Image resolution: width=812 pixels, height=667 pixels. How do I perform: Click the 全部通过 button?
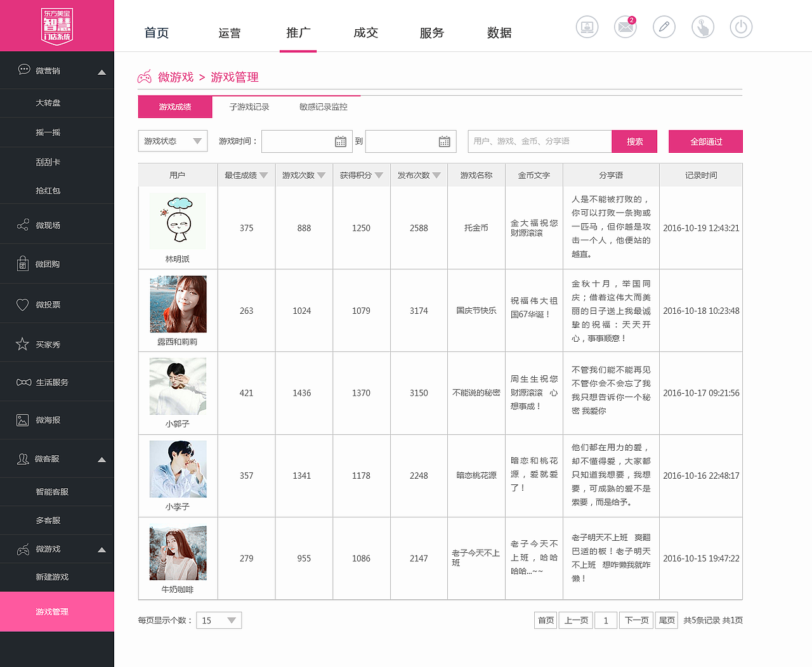[705, 141]
